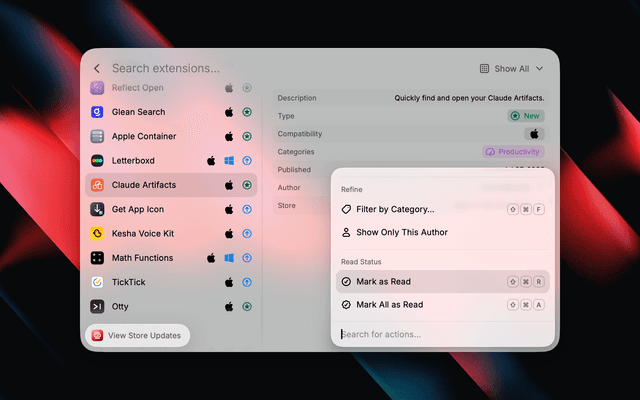Image resolution: width=640 pixels, height=400 pixels.
Task: Select the Math Functions text label
Action: click(142, 258)
